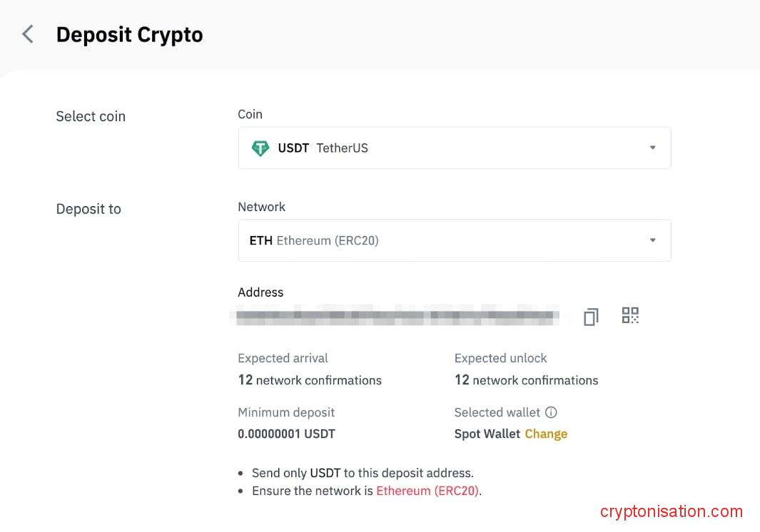The height and width of the screenshot is (532, 760).
Task: Open the ETH Ethereum (ERC20) network selector
Action: 454,241
